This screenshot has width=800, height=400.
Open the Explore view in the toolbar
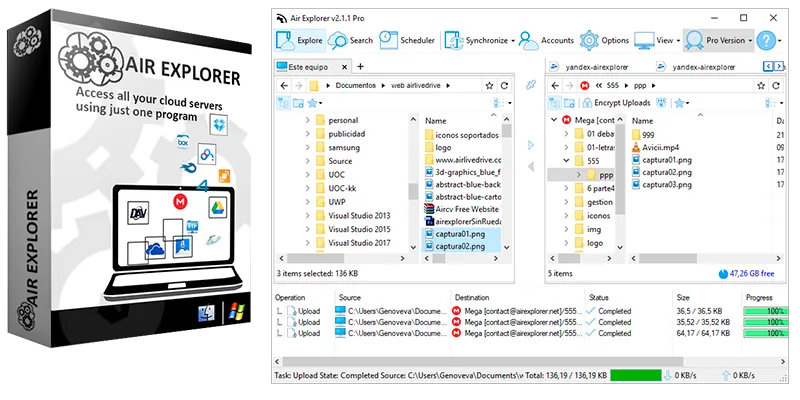click(299, 40)
